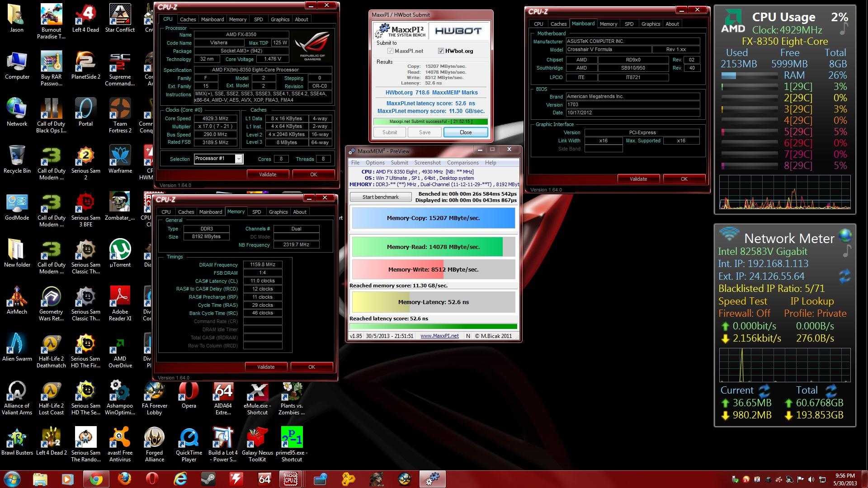Click Validate in the CPU-Z mainboard window
868x488 pixels.
638,179
